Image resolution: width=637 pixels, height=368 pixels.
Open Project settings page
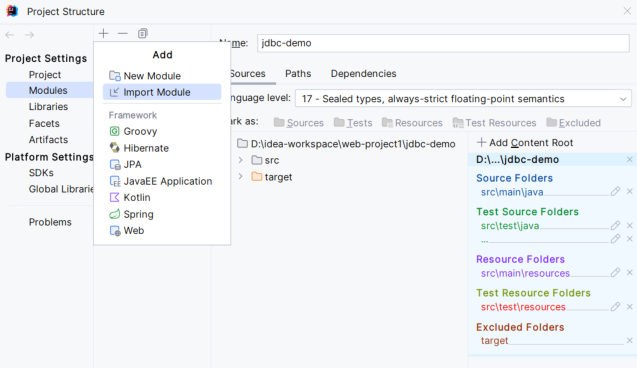(x=45, y=75)
